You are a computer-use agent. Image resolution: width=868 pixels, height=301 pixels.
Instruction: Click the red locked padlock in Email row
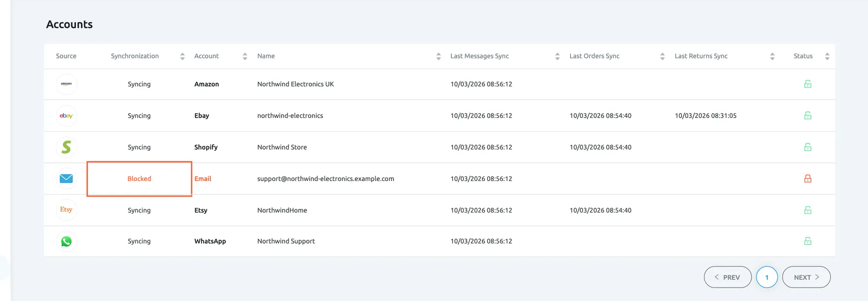808,179
